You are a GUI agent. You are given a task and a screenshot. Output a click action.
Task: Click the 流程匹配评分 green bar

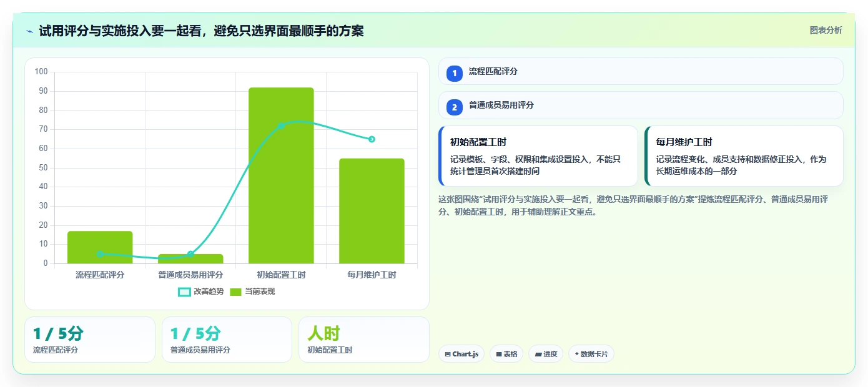point(100,247)
